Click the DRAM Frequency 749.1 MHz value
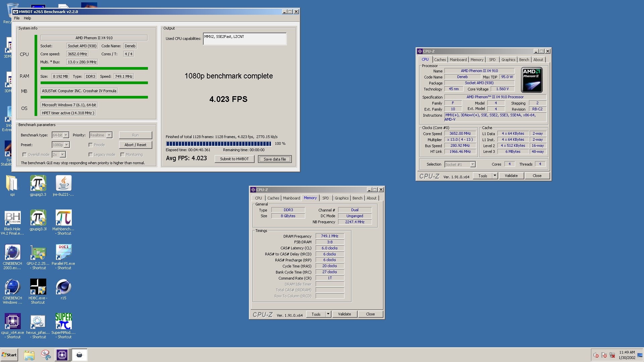 click(x=330, y=236)
